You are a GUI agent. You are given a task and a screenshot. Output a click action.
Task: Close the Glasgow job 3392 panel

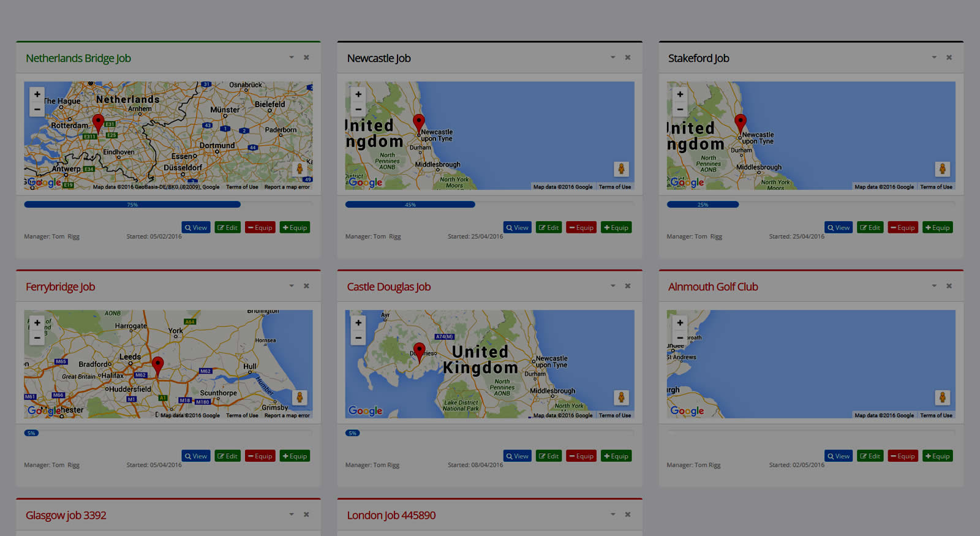(306, 515)
